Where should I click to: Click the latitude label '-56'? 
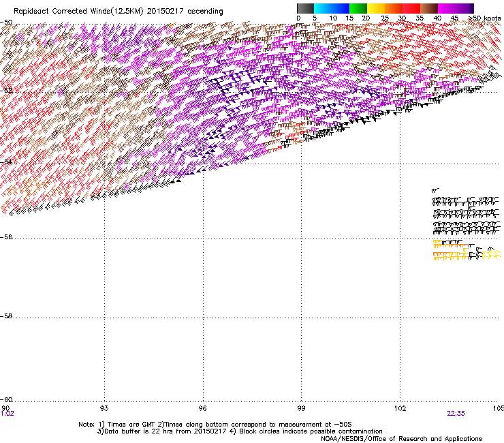coord(6,237)
